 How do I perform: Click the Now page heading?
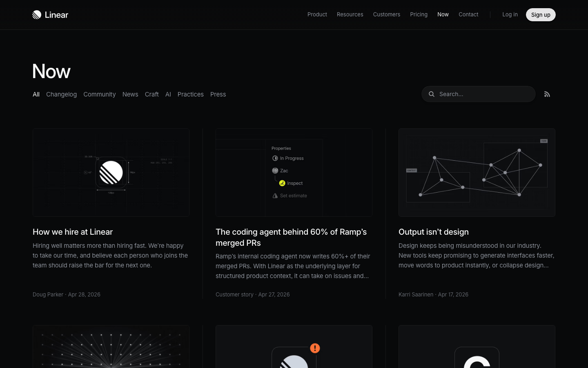click(x=51, y=71)
